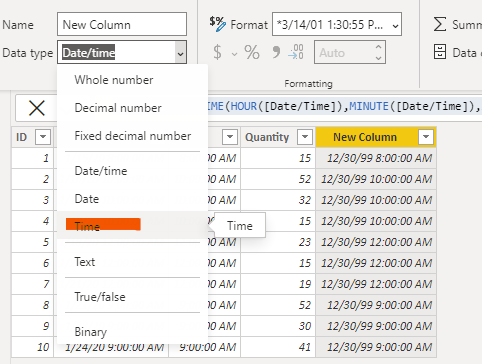This screenshot has width=482, height=364.
Task: Click the currency format dollar icon
Action: tap(217, 52)
